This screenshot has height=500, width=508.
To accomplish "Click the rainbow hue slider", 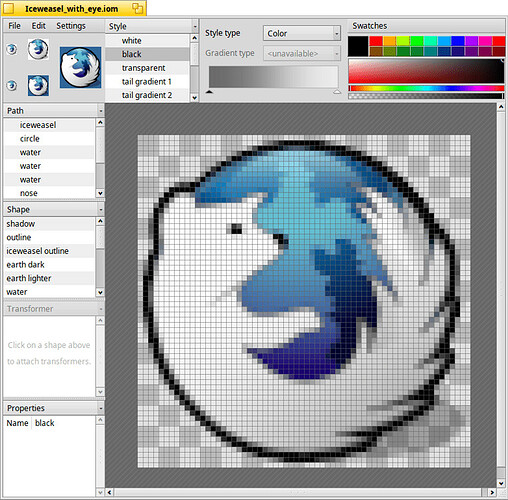I will pos(426,88).
